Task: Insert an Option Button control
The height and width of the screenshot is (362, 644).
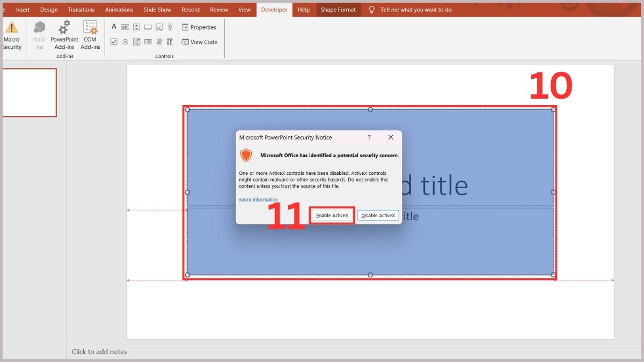Action: click(x=125, y=41)
